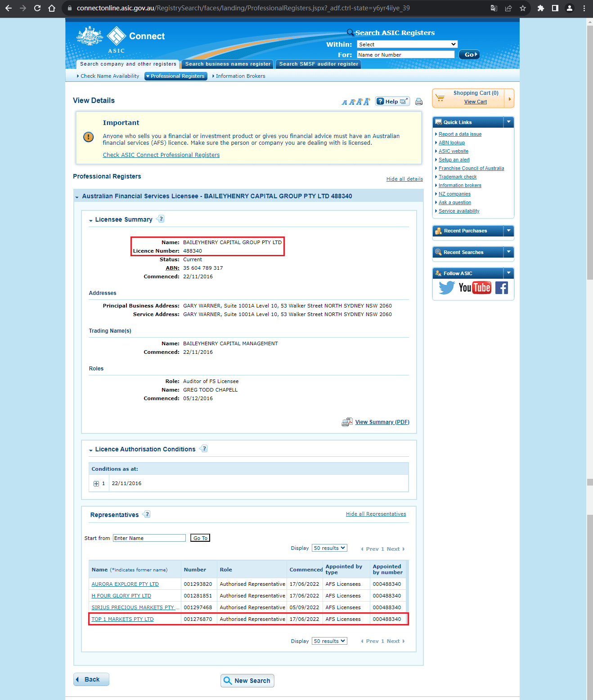Click the ASIC Connect logo
This screenshot has width=593, height=700.
121,40
